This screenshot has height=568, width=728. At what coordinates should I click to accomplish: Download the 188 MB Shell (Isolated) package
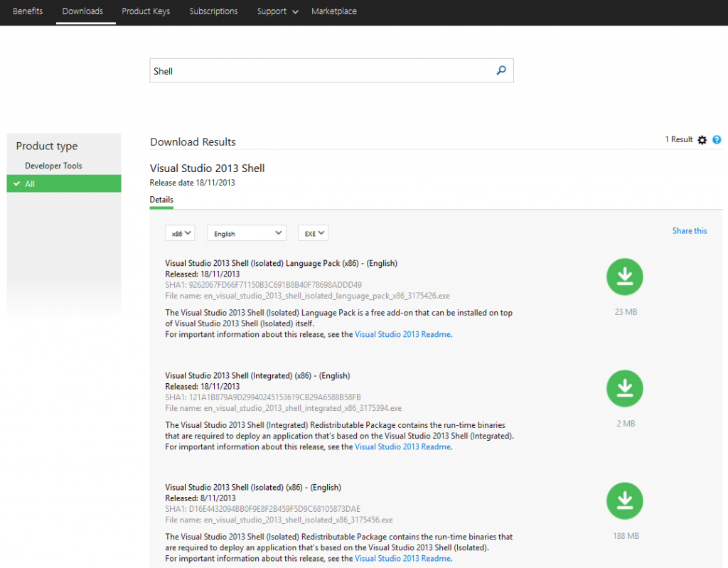click(624, 500)
